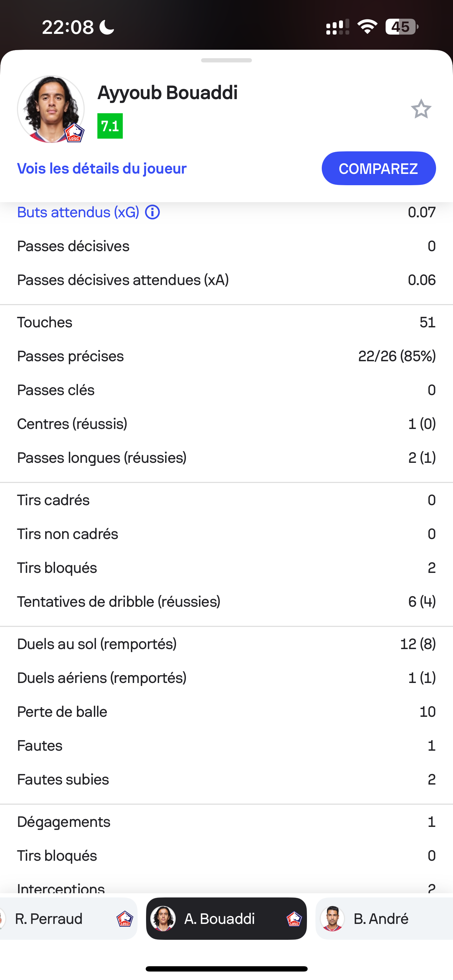Tap LOSC badge in A. Bouaddi tab
The width and height of the screenshot is (453, 980).
(x=294, y=918)
